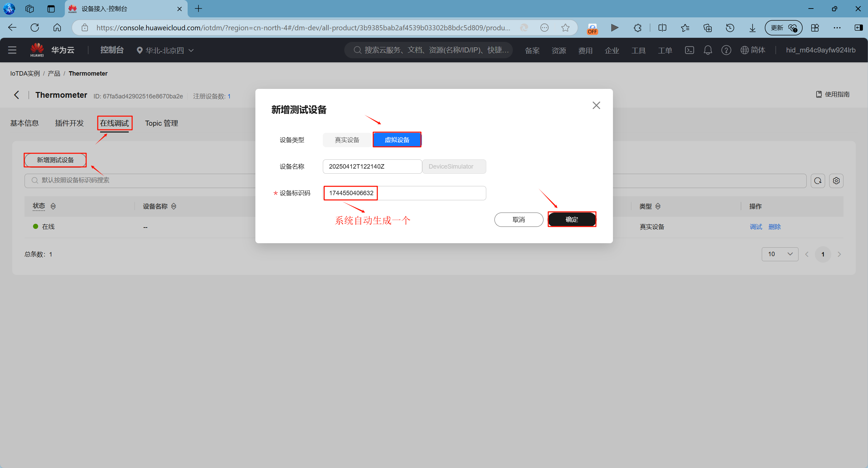Click the 删除 link in the device row
The height and width of the screenshot is (468, 868).
point(775,227)
